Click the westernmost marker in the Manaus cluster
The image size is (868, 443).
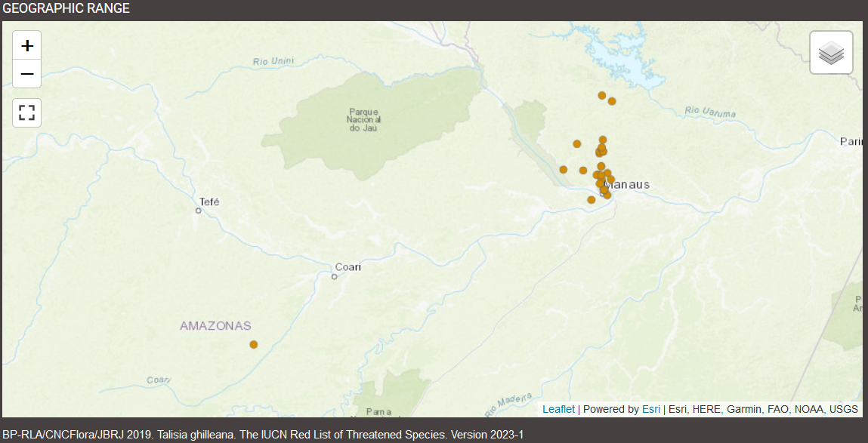pos(564,170)
